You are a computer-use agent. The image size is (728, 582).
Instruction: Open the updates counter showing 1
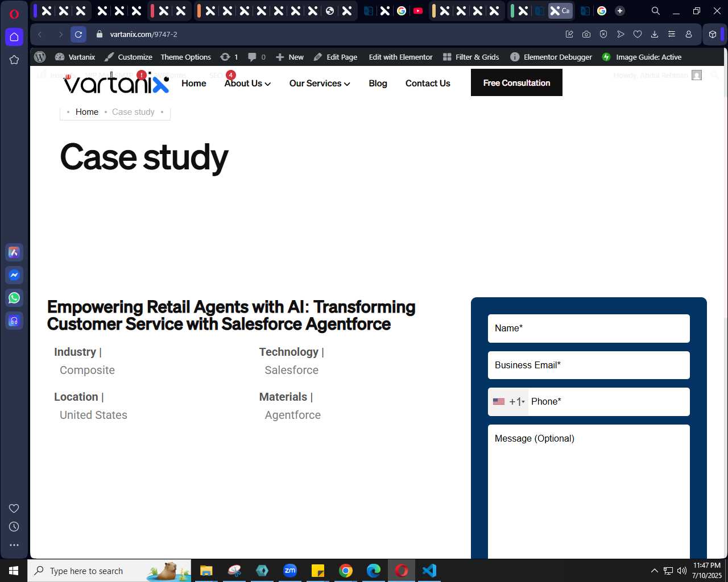pyautogui.click(x=229, y=57)
